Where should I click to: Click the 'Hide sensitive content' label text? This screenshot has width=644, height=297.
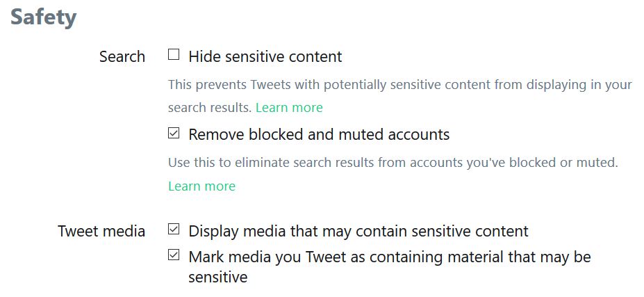point(265,56)
